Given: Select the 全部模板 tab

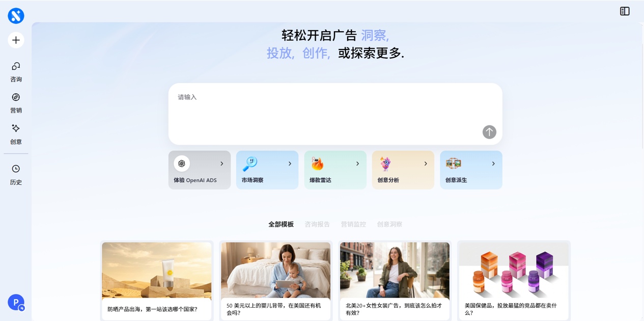Looking at the screenshot, I should coord(281,224).
